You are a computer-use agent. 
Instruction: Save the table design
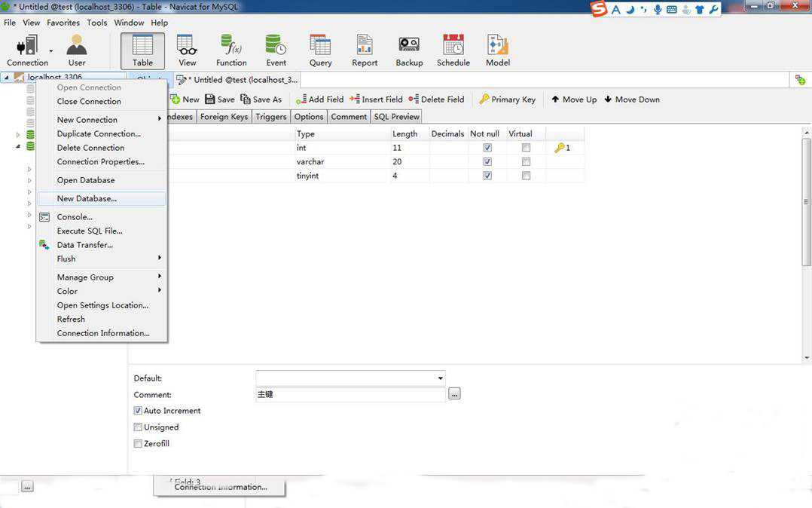(x=220, y=99)
